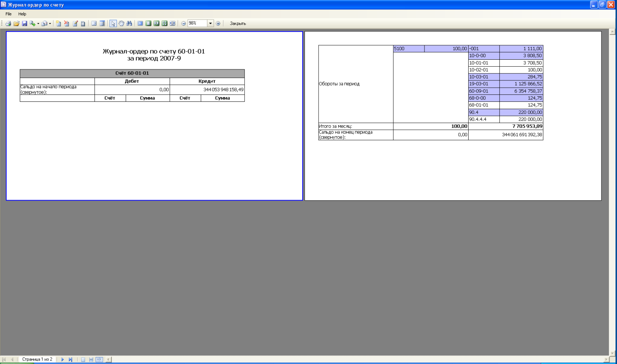Click the Save floppy disk icon

[x=25, y=23]
